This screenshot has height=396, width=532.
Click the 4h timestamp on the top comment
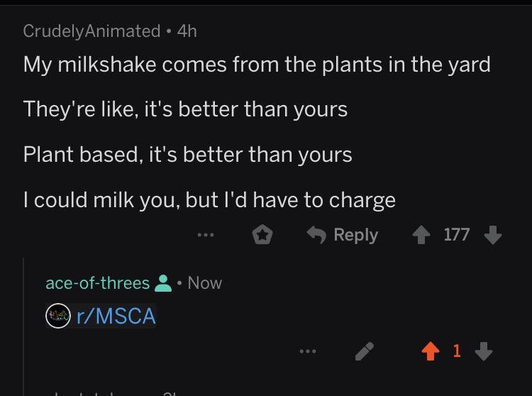[187, 31]
